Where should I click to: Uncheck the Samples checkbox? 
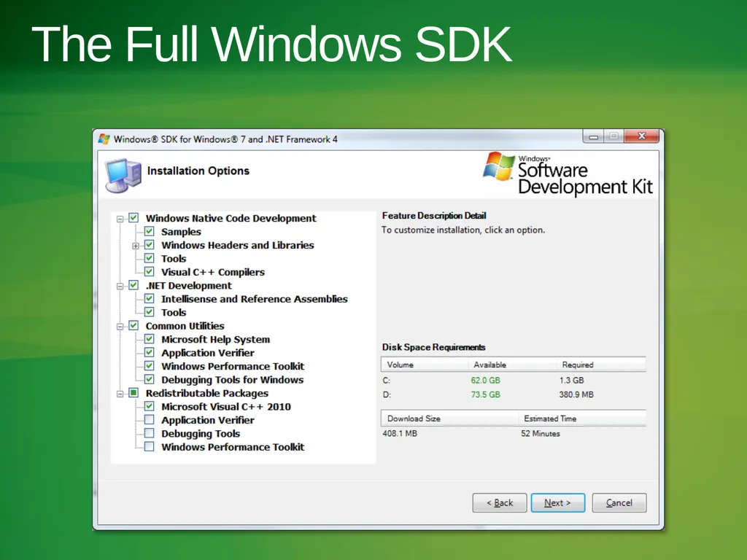point(150,231)
